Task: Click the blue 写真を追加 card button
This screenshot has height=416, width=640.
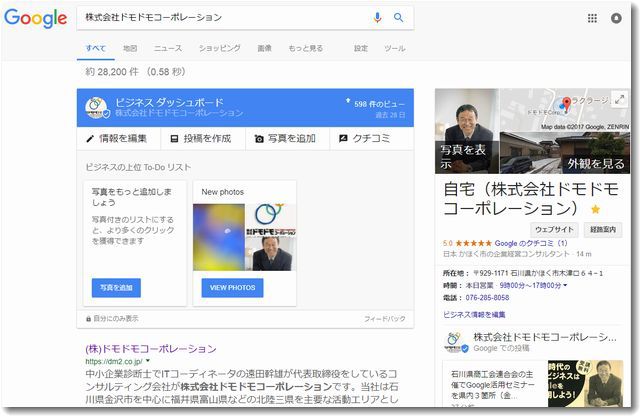Action: click(x=116, y=288)
